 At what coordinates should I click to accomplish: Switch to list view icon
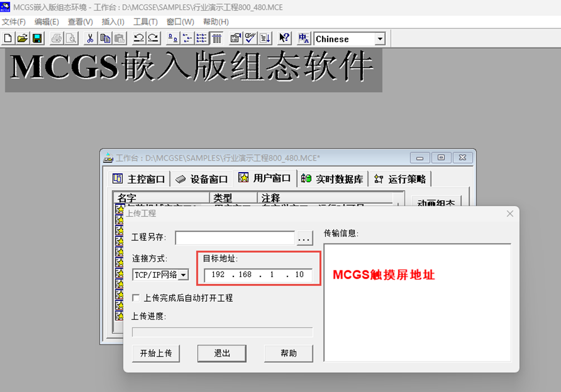click(202, 38)
